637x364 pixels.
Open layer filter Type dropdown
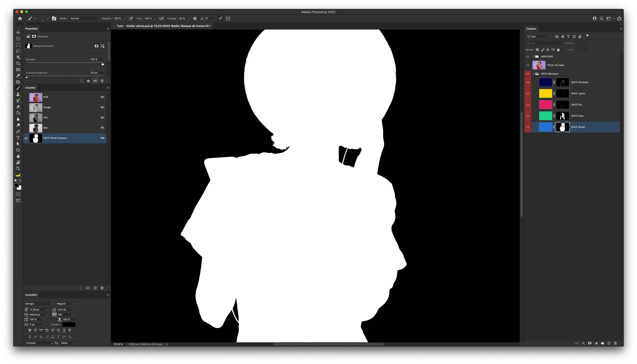[x=538, y=36]
